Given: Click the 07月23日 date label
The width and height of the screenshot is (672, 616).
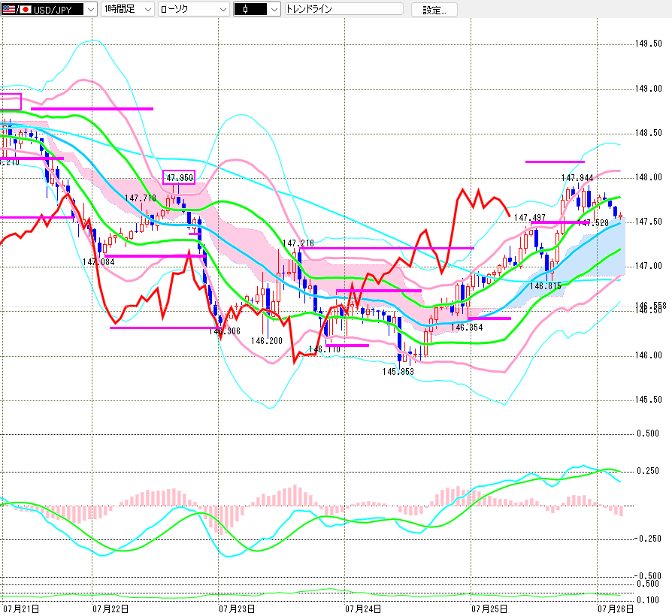Looking at the screenshot, I should tap(237, 608).
